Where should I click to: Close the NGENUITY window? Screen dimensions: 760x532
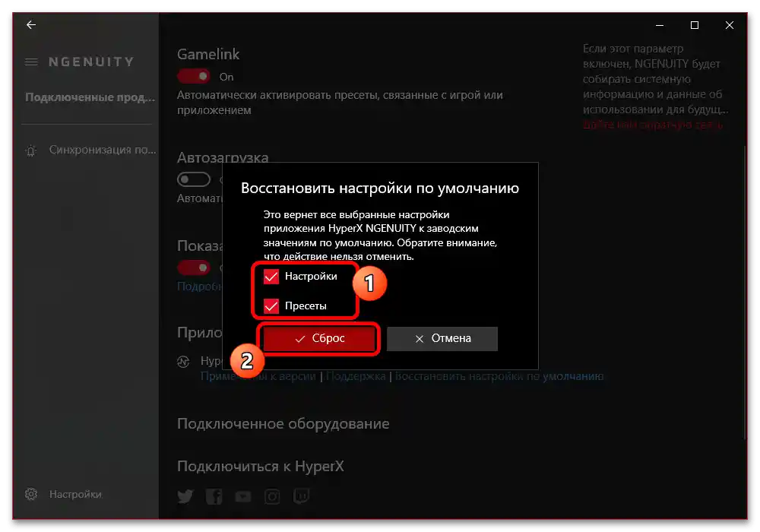coord(730,25)
